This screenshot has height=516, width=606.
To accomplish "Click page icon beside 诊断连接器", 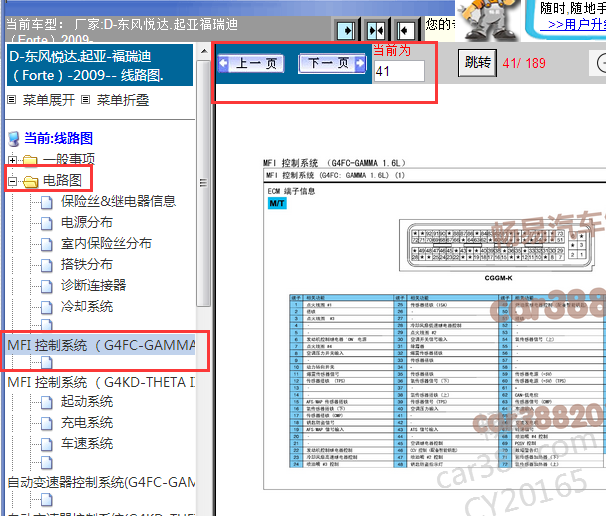I will [47, 286].
